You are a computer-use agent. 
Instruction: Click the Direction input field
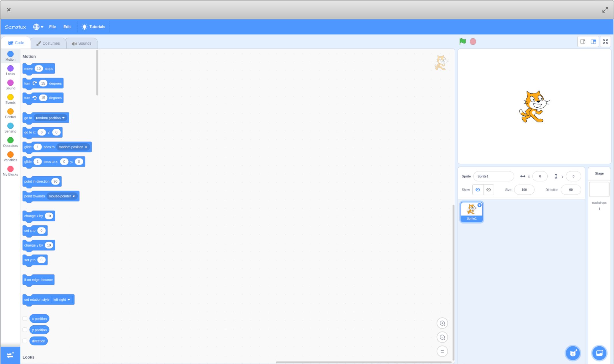pos(571,189)
